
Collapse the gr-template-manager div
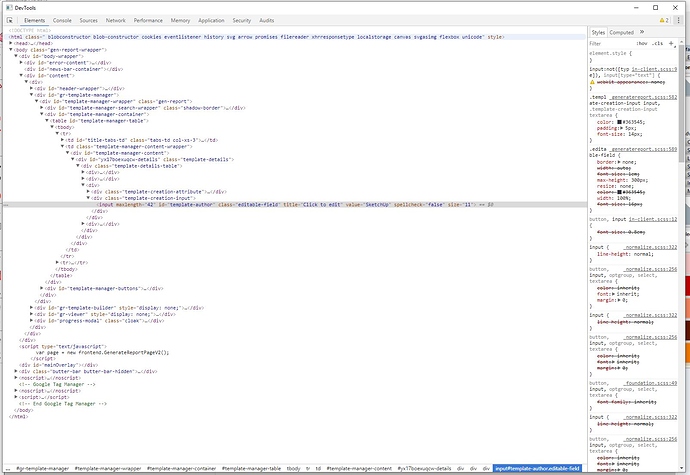pos(31,95)
